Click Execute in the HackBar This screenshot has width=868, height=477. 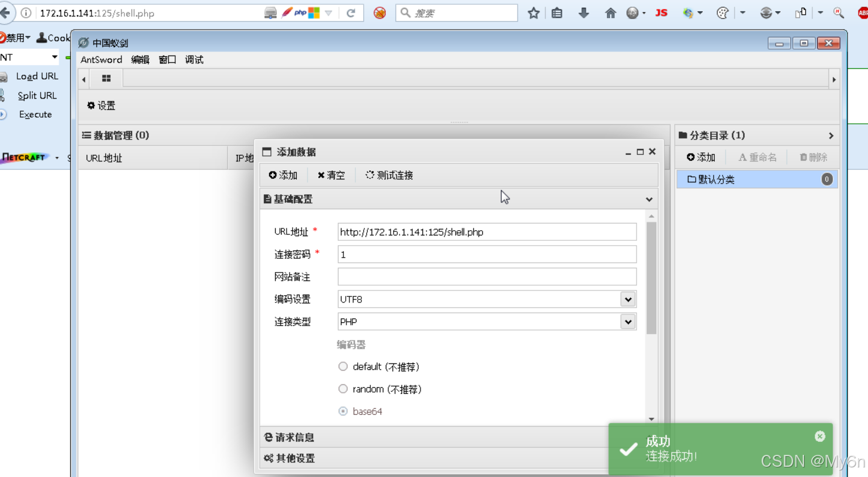pyautogui.click(x=35, y=115)
